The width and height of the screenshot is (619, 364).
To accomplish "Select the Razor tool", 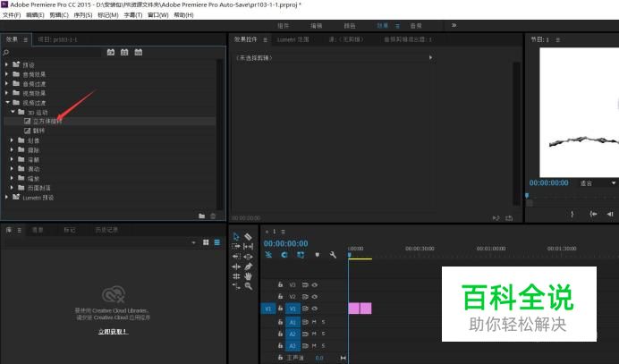I will click(x=249, y=236).
